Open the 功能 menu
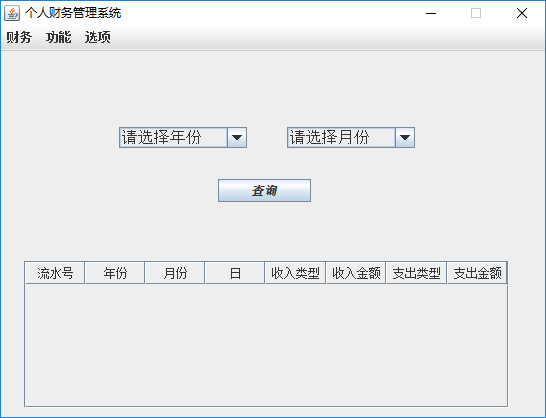This screenshot has height=418, width=546. 58,37
